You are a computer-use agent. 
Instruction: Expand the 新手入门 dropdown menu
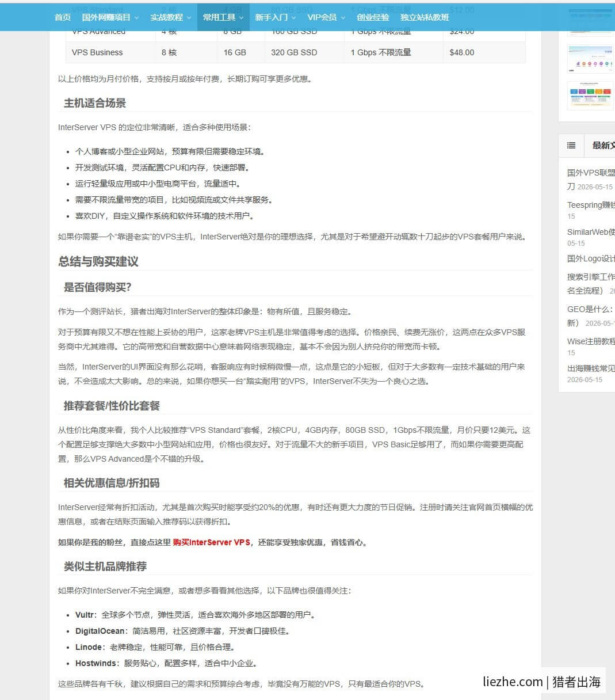coord(276,17)
